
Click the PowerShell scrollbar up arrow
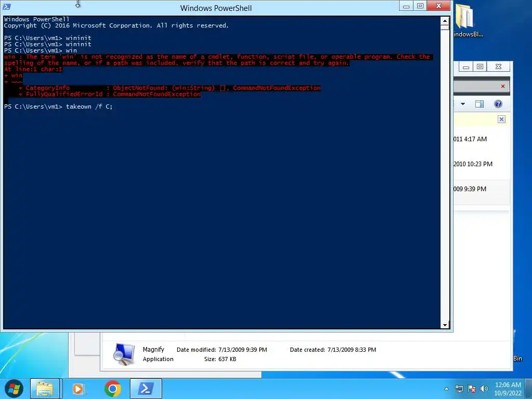tap(445, 21)
